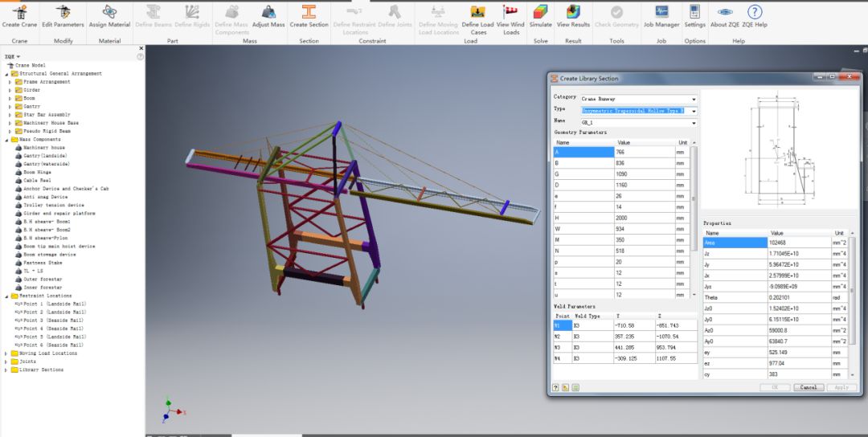Open the Create Section tool
Screen dimensions: 868x437
[x=309, y=12]
